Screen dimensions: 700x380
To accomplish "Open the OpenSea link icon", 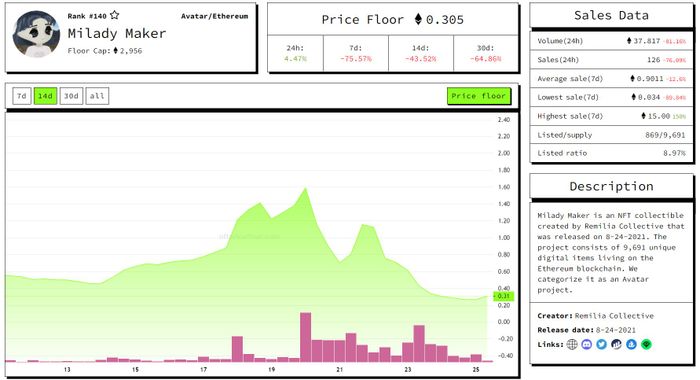I will pyautogui.click(x=631, y=344).
